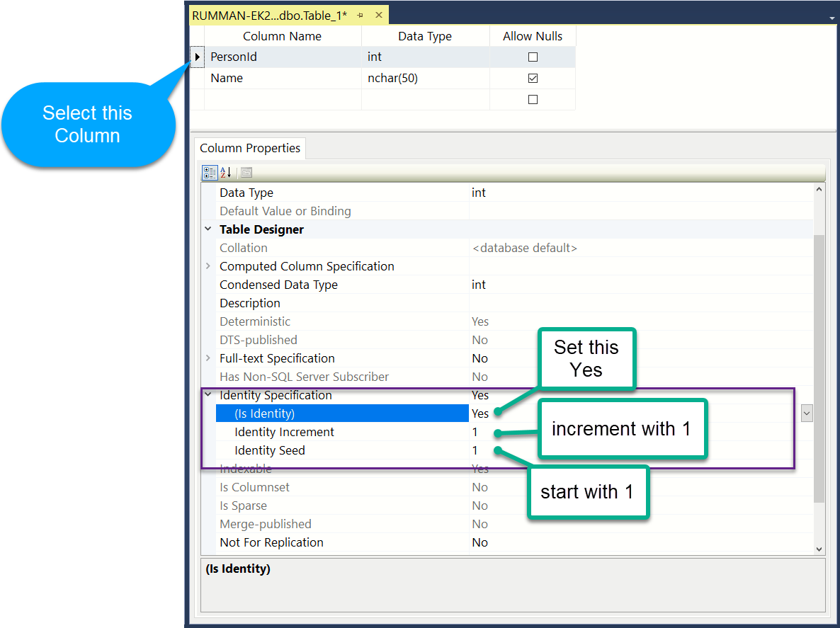
Task: Expand the Full-text Specification node
Action: 208,358
